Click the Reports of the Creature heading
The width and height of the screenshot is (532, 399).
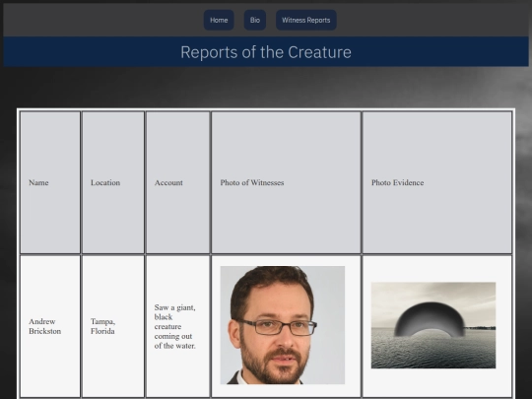click(266, 52)
